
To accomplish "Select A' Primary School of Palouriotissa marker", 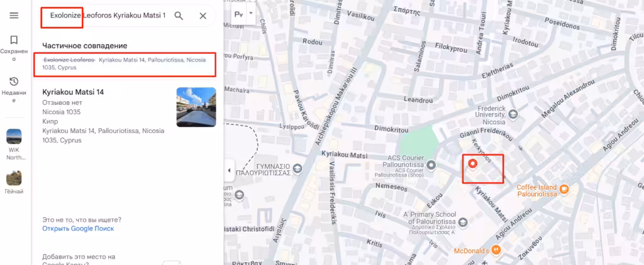I will (462, 222).
